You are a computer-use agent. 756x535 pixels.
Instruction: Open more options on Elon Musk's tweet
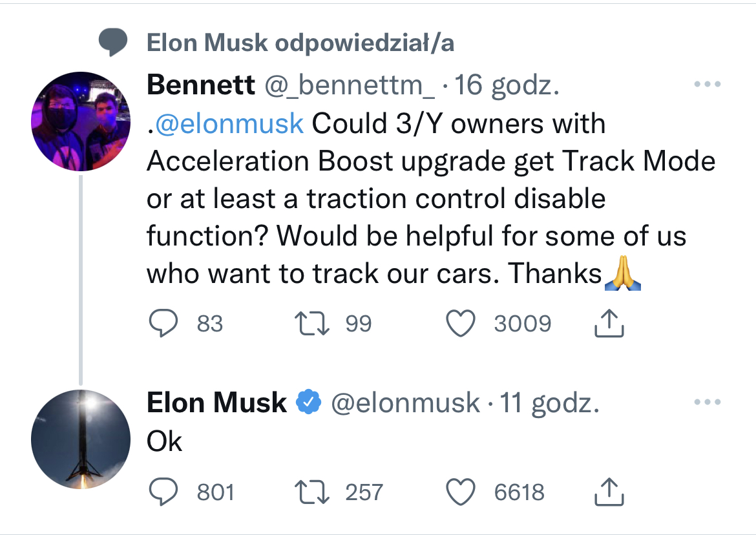coord(708,401)
